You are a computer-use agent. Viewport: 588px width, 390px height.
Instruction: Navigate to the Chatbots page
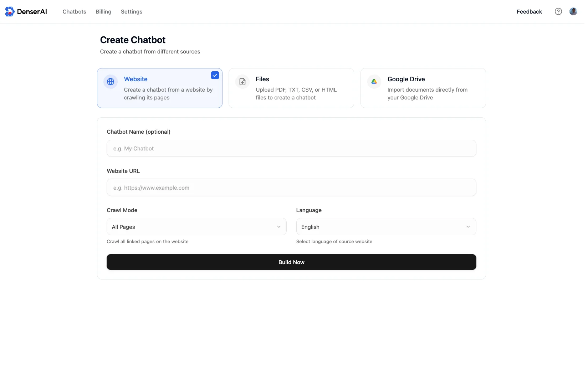point(74,11)
